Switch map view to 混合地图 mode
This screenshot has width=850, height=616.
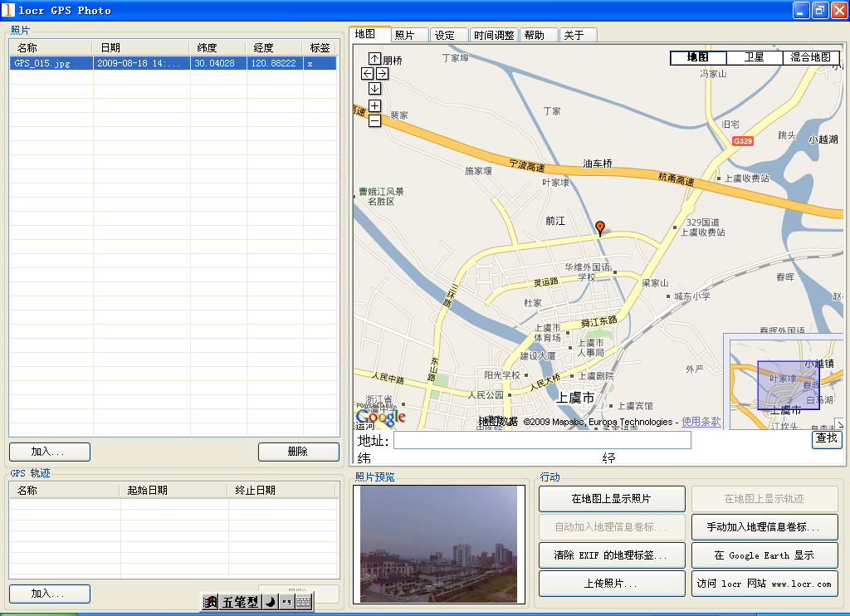coord(810,57)
